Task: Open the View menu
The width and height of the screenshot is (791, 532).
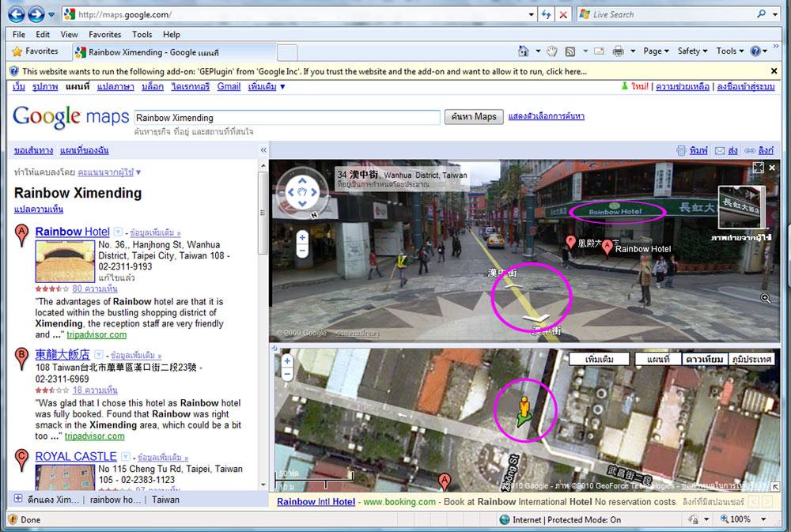Action: (x=69, y=34)
